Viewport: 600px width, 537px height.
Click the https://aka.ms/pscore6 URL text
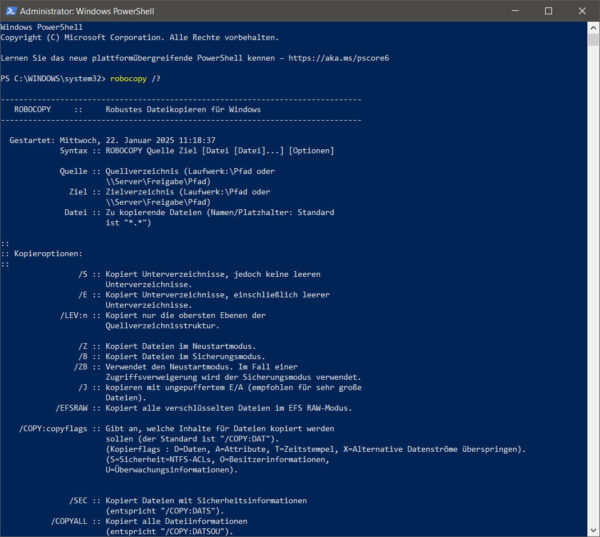[339, 58]
